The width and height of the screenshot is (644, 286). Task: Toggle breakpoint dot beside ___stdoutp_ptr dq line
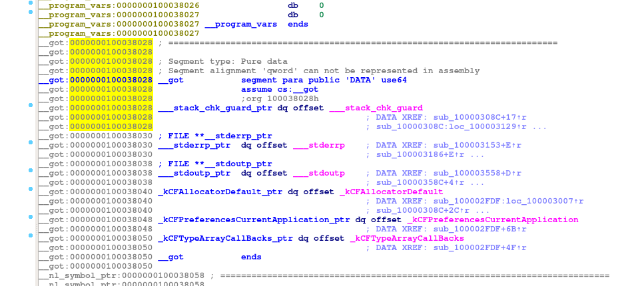click(31, 170)
